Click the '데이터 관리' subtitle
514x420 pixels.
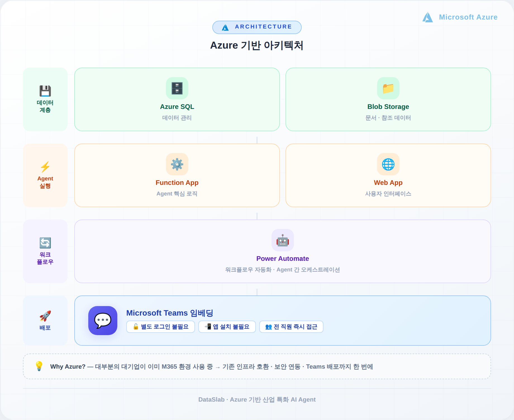(177, 118)
